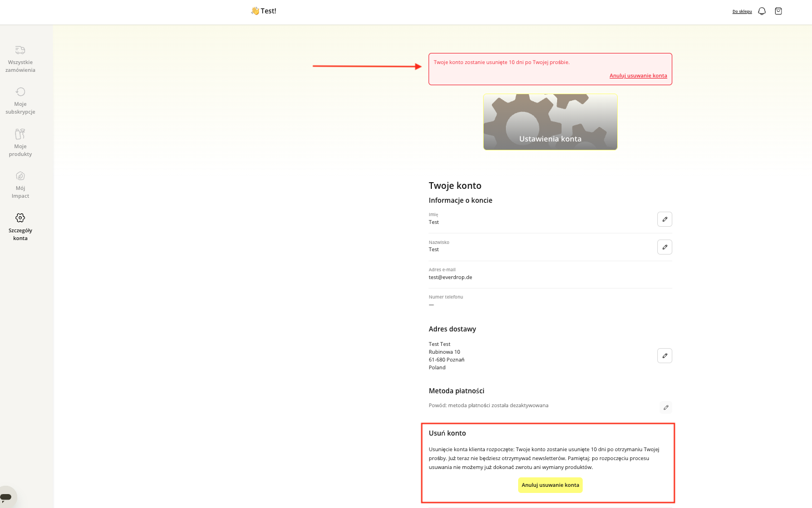Open the shopping cart icon
812x508 pixels.
779,11
